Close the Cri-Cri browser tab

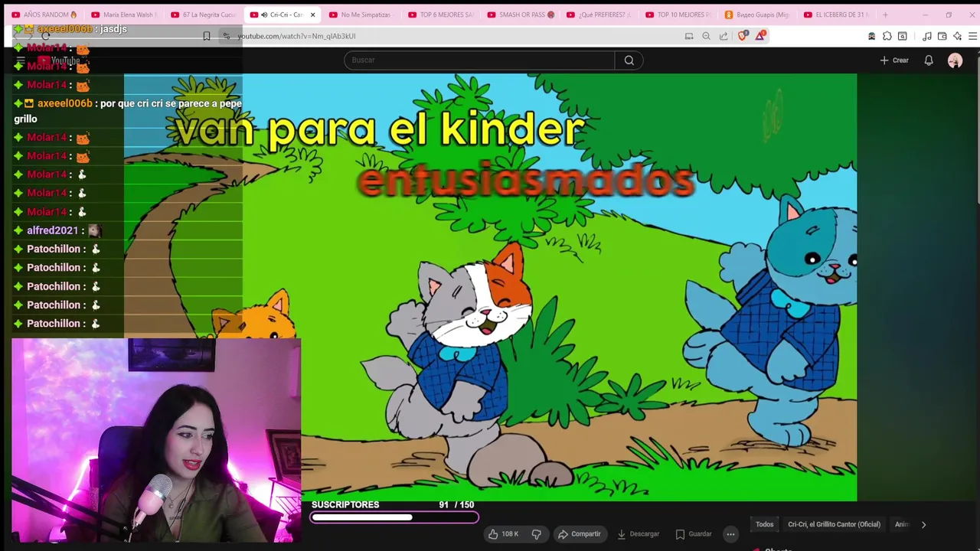tap(312, 15)
